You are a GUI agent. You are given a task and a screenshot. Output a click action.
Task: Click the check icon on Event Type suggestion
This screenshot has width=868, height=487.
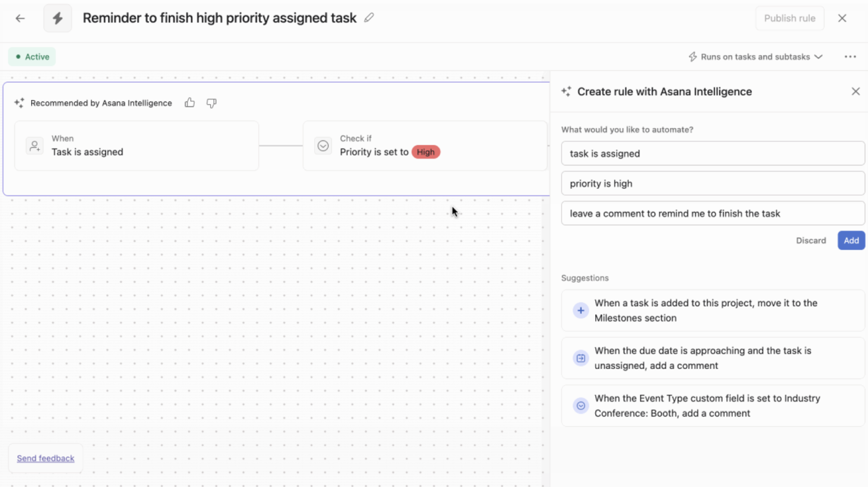coord(580,406)
